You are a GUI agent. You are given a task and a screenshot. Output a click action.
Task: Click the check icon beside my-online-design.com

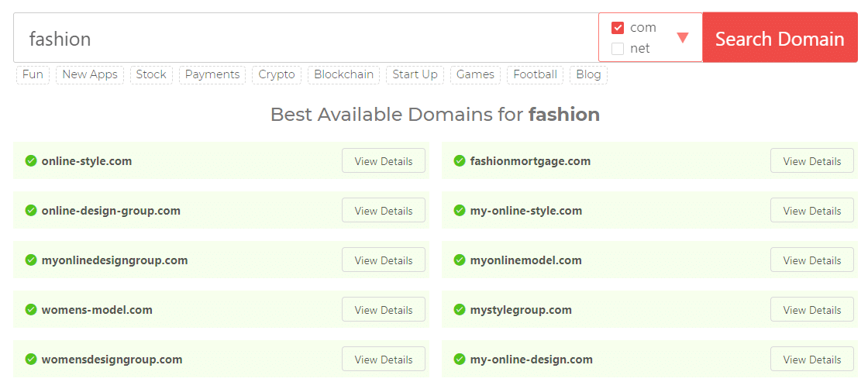click(460, 360)
